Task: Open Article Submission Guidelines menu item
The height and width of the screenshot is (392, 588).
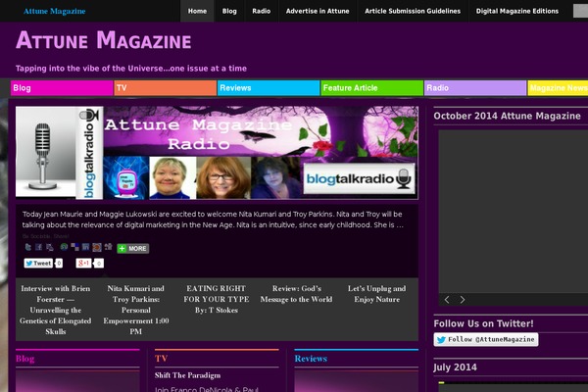Action: click(413, 11)
